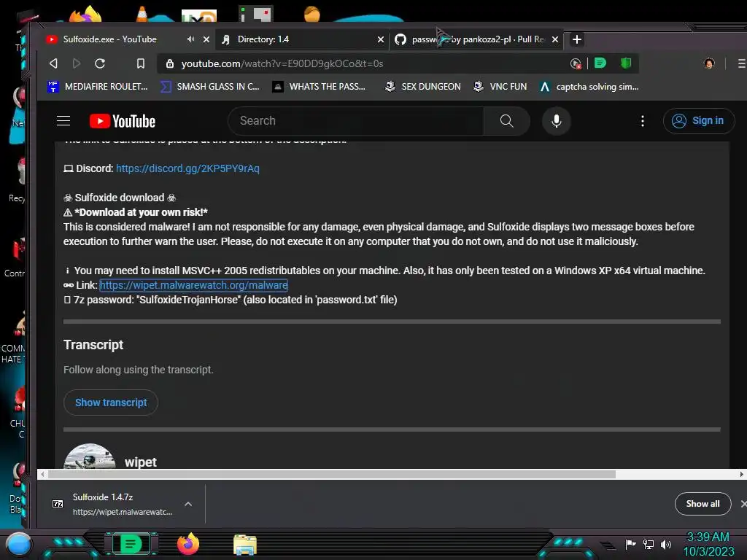Click the horizontal scrollbar left arrow
The image size is (747, 560).
(x=42, y=474)
